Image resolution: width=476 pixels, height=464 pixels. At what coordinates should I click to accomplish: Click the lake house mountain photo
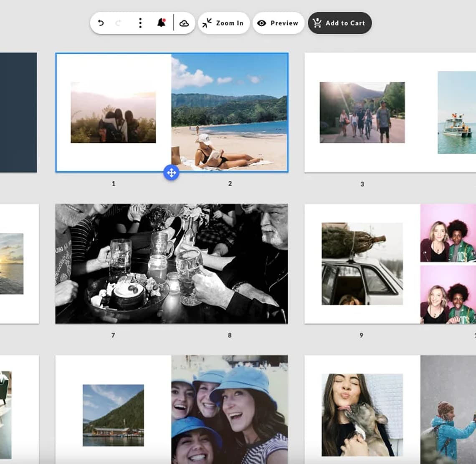click(x=113, y=415)
